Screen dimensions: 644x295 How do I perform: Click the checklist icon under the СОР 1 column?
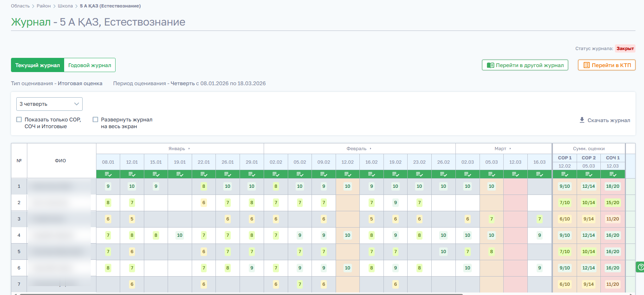[565, 174]
